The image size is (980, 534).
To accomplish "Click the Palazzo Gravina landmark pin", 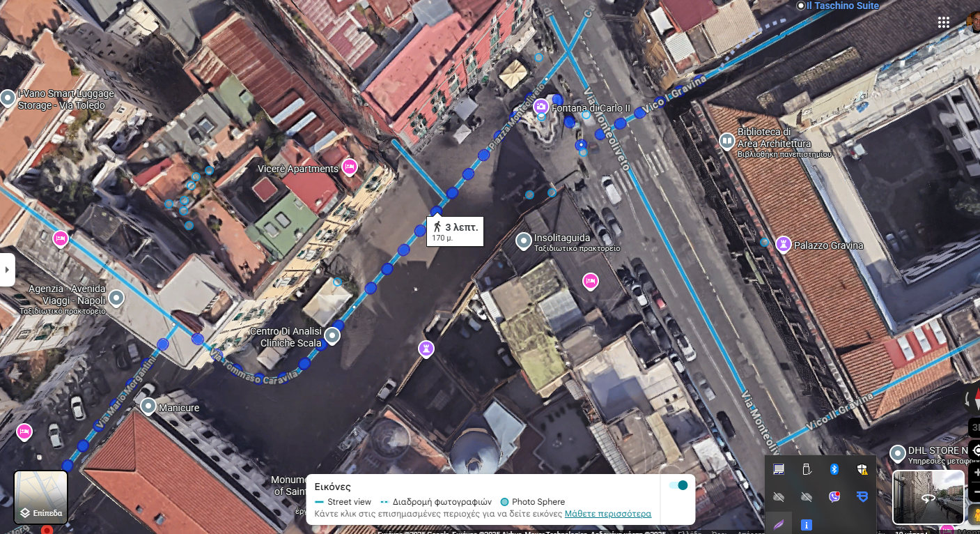I will 783,244.
